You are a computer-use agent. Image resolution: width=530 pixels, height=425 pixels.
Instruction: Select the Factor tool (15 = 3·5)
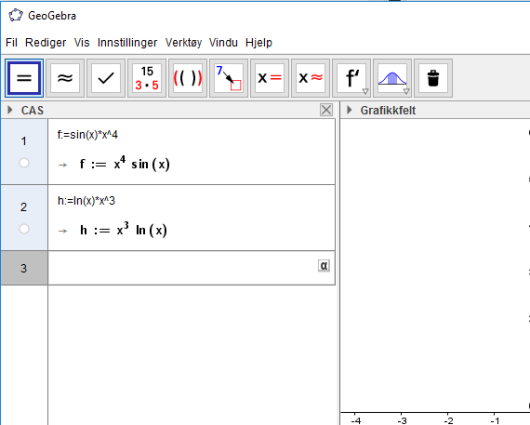[x=147, y=78]
